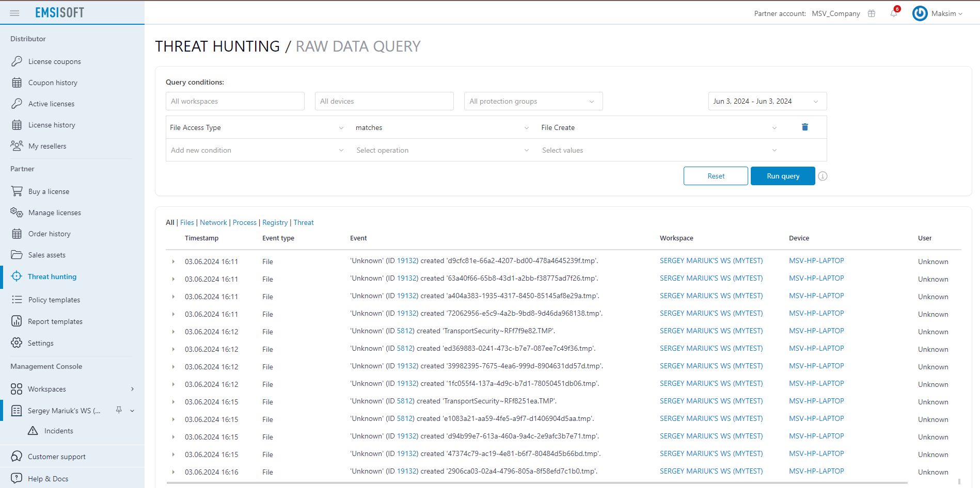Screen dimensions: 980x488
Task: Delete the File Access Type condition via trash icon
Action: click(x=804, y=127)
